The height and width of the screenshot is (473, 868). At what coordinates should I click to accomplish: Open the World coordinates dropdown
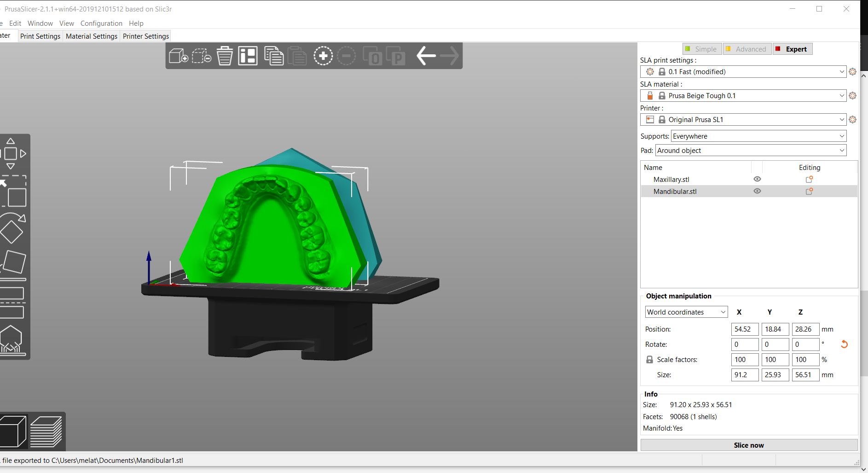(686, 312)
